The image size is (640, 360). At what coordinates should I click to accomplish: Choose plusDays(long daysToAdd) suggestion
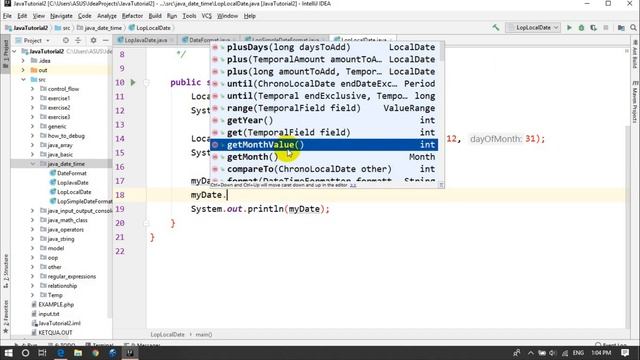[x=324, y=47]
